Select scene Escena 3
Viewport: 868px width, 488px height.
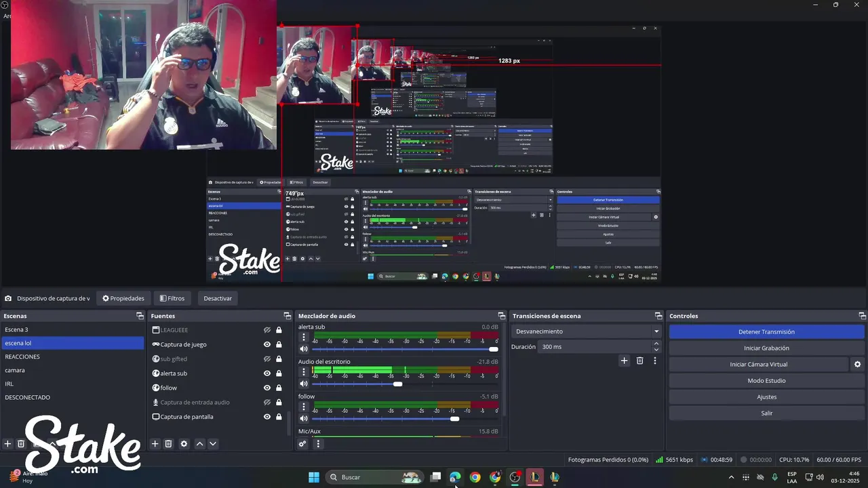[x=73, y=329]
